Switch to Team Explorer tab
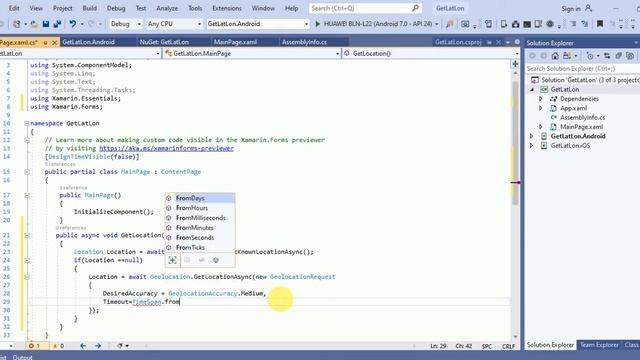640x360 pixels. pos(599,345)
